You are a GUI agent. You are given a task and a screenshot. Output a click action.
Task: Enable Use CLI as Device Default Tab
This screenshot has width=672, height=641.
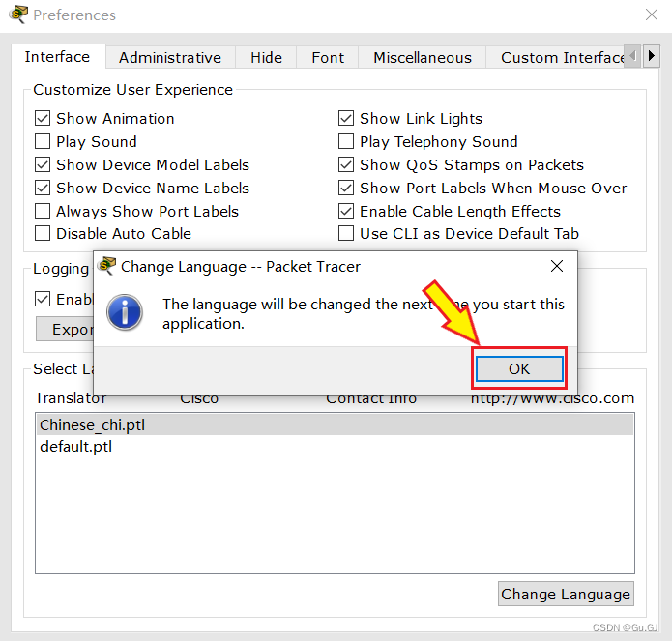pyautogui.click(x=346, y=234)
